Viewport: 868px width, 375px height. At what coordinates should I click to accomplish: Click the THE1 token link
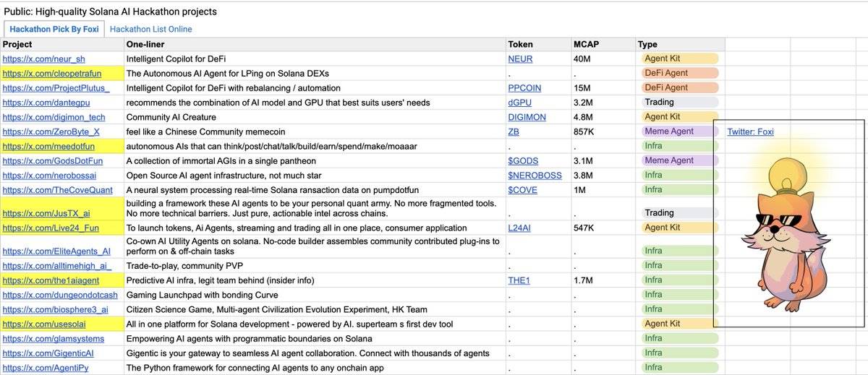coord(519,280)
